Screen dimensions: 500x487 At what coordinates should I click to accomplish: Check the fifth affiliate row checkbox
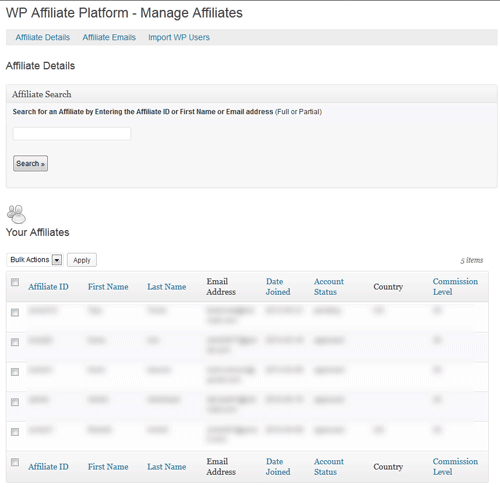click(15, 432)
